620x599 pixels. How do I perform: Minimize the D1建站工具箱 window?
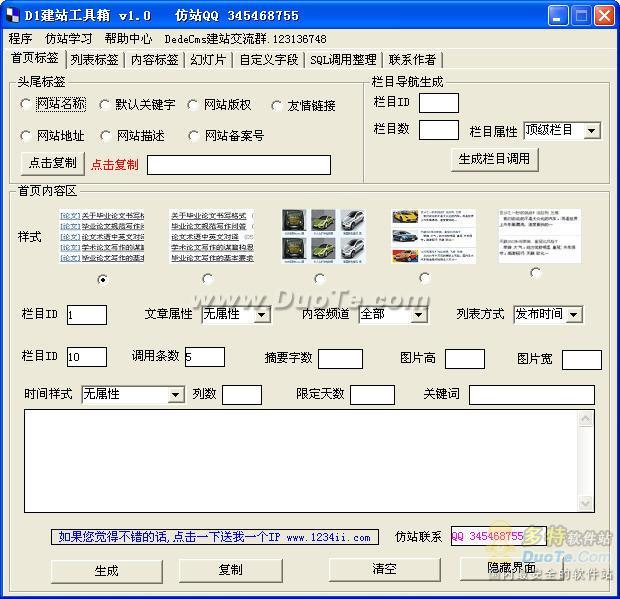558,15
